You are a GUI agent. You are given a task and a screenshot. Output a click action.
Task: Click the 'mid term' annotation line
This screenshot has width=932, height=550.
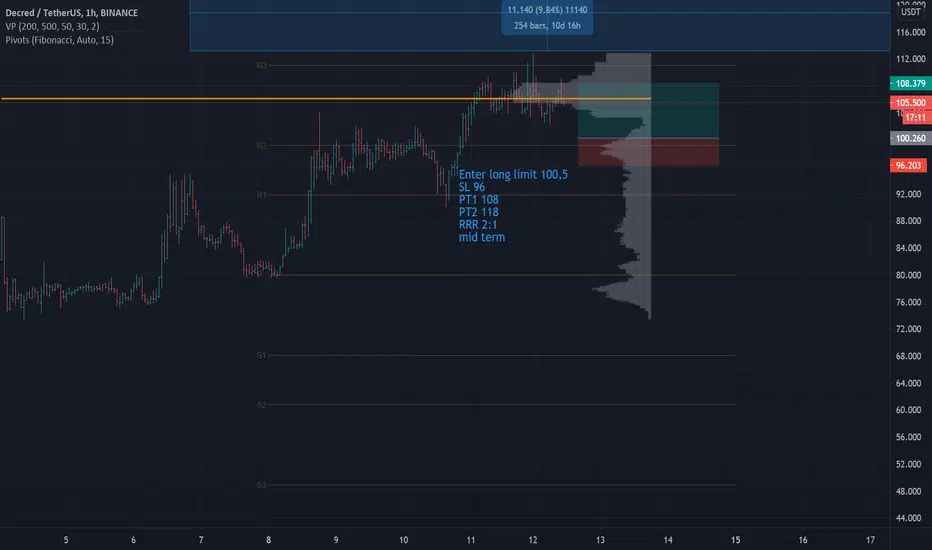tap(481, 237)
